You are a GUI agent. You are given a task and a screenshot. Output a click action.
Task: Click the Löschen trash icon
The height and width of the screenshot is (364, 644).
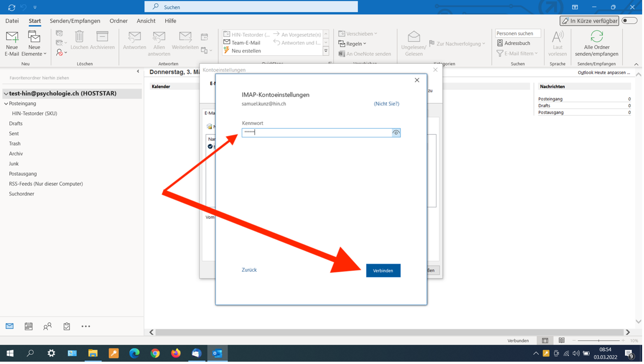[79, 37]
